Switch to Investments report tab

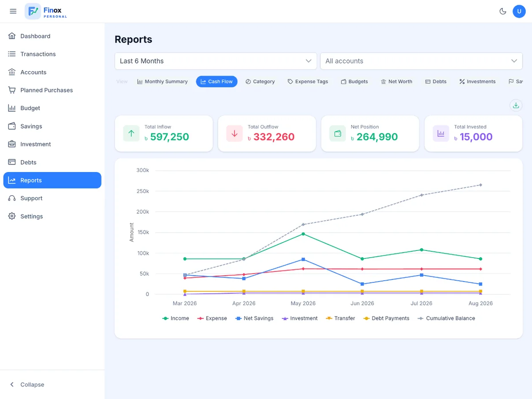click(477, 82)
